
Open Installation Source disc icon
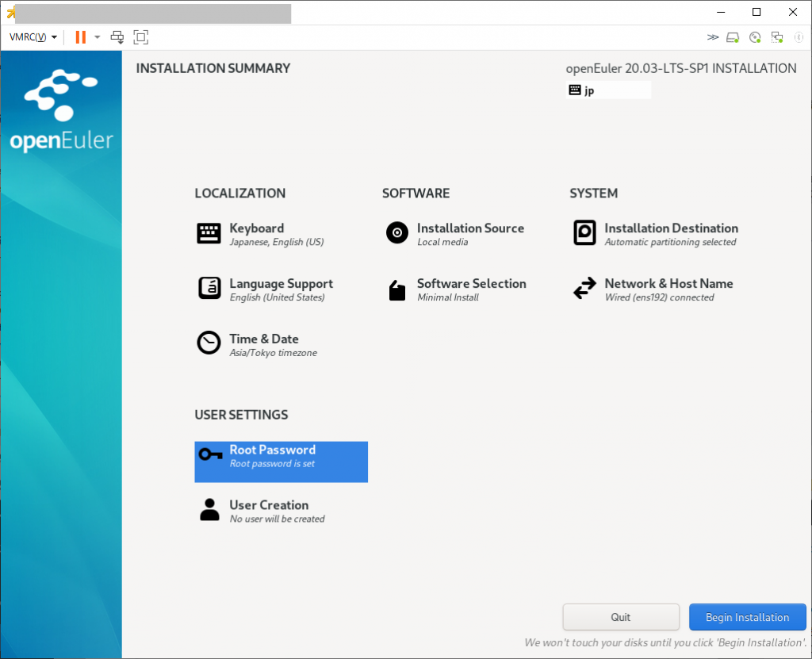[396, 232]
